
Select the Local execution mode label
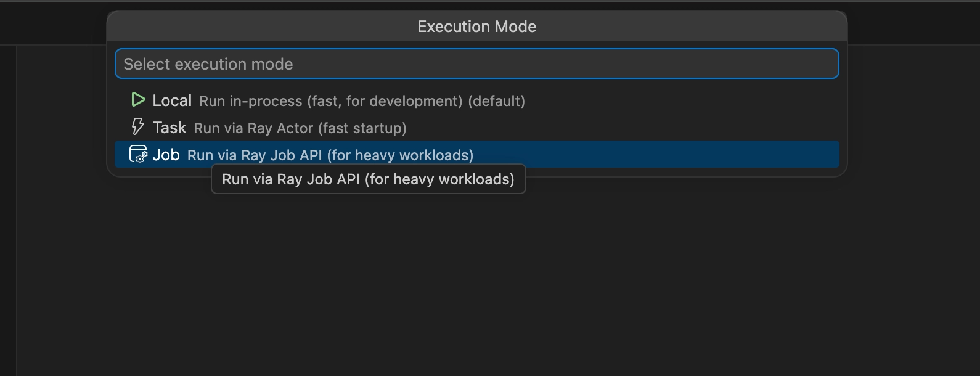pyautogui.click(x=172, y=100)
